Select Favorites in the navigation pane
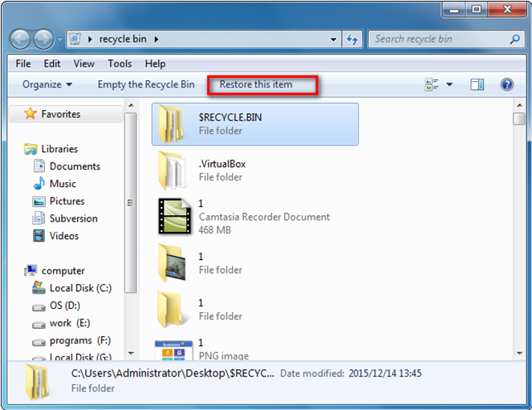The width and height of the screenshot is (532, 410). pyautogui.click(x=66, y=114)
